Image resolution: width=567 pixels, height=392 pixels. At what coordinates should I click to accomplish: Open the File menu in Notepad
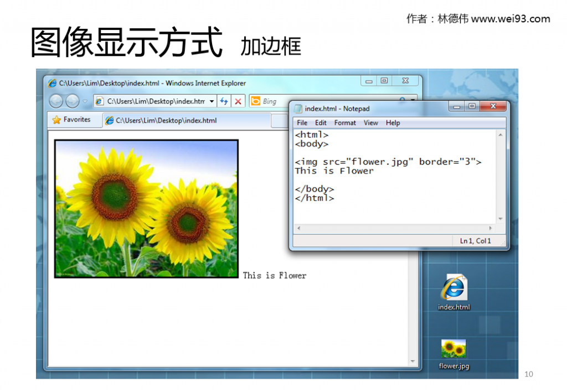(x=302, y=123)
